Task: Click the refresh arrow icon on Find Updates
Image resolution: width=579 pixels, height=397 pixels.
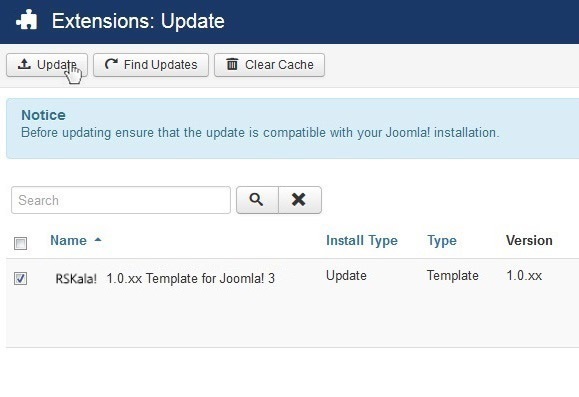Action: point(111,64)
